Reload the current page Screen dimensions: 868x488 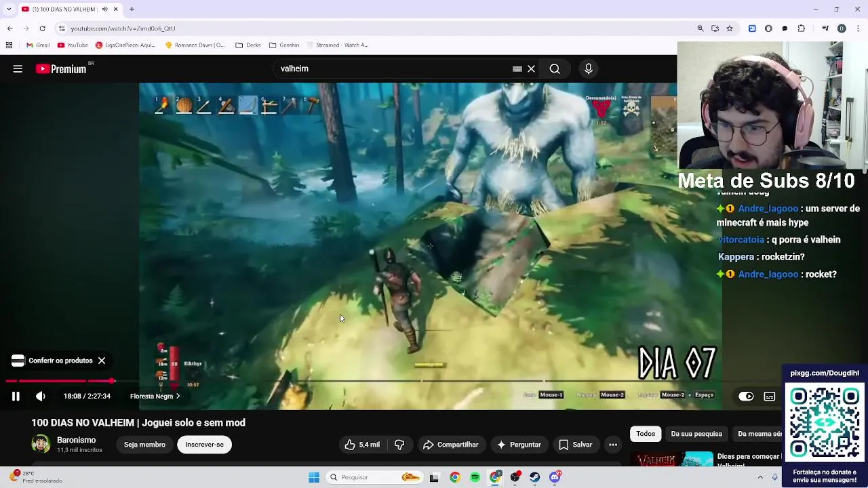tap(42, 28)
